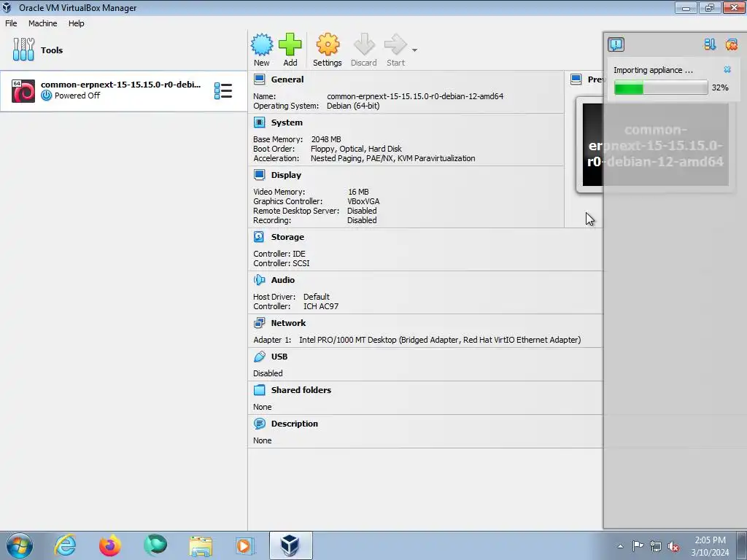This screenshot has height=560, width=747.
Task: Clear all notifications icon
Action: tap(731, 44)
